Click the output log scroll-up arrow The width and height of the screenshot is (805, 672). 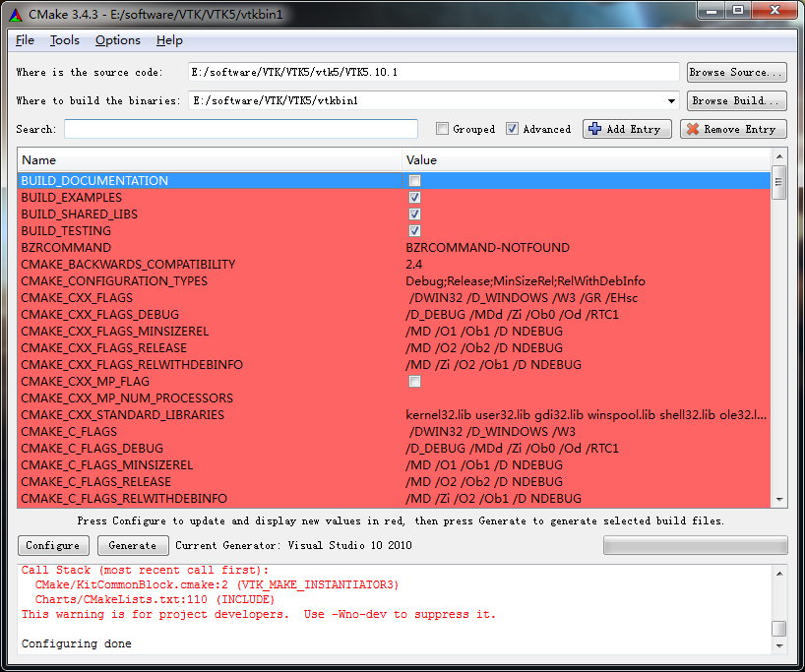pos(778,574)
